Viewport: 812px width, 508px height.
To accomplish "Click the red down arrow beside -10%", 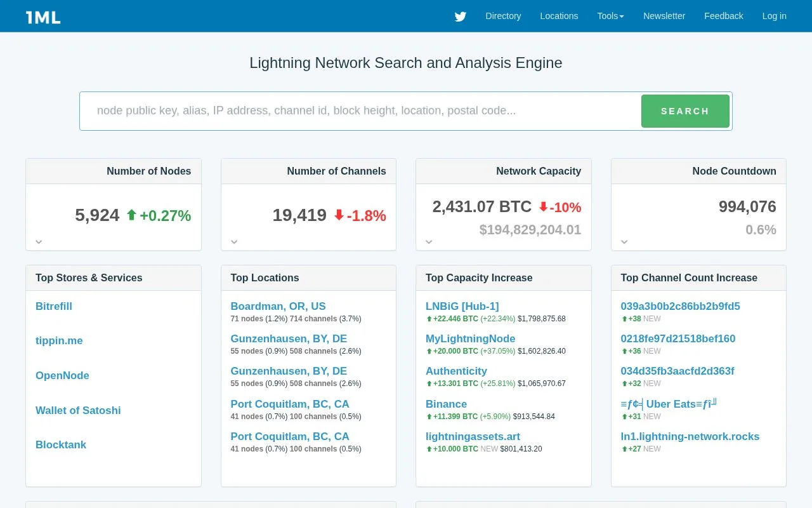I will [x=543, y=207].
